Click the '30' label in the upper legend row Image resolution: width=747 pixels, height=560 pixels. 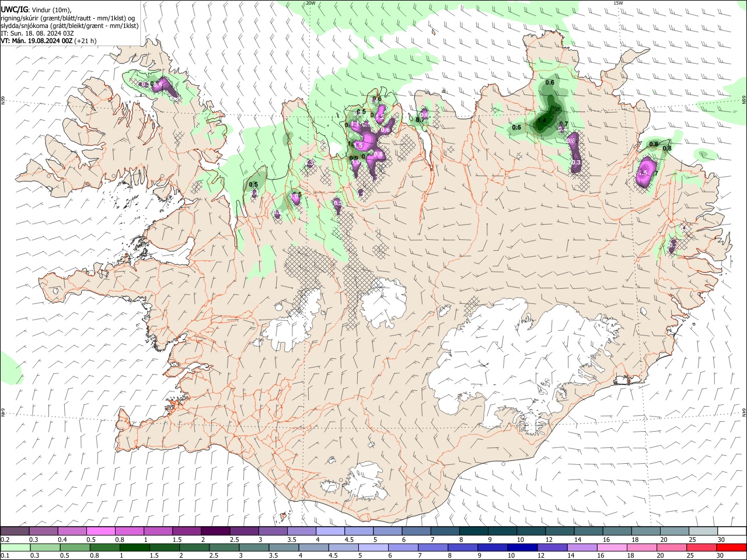tap(721, 540)
